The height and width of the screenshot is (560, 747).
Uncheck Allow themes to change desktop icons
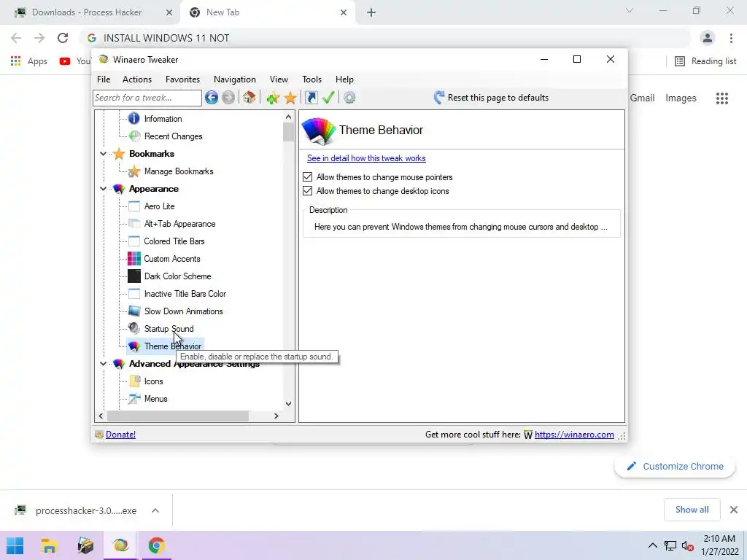[308, 191]
